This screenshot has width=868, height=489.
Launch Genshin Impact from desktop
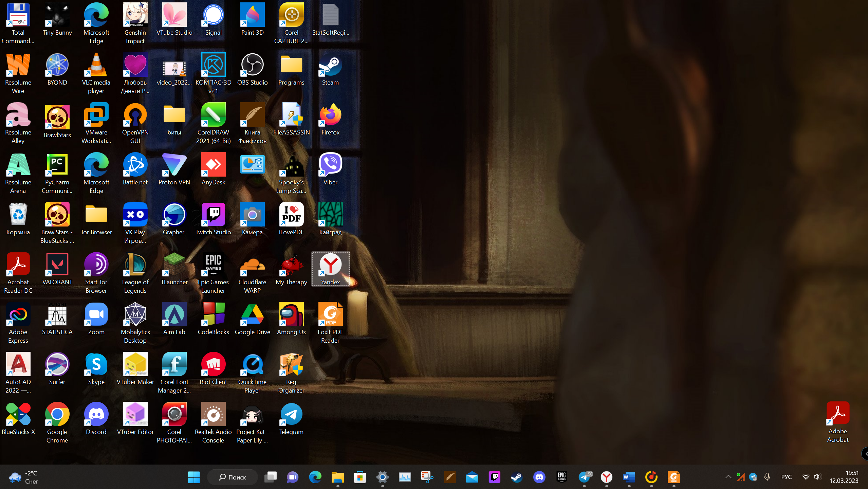(135, 23)
